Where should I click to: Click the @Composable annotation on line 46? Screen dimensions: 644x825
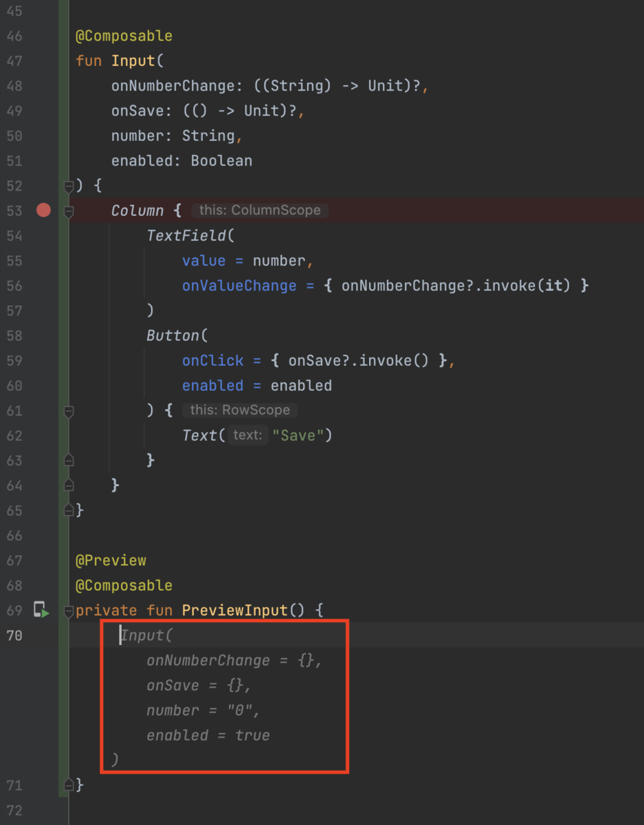click(x=124, y=36)
